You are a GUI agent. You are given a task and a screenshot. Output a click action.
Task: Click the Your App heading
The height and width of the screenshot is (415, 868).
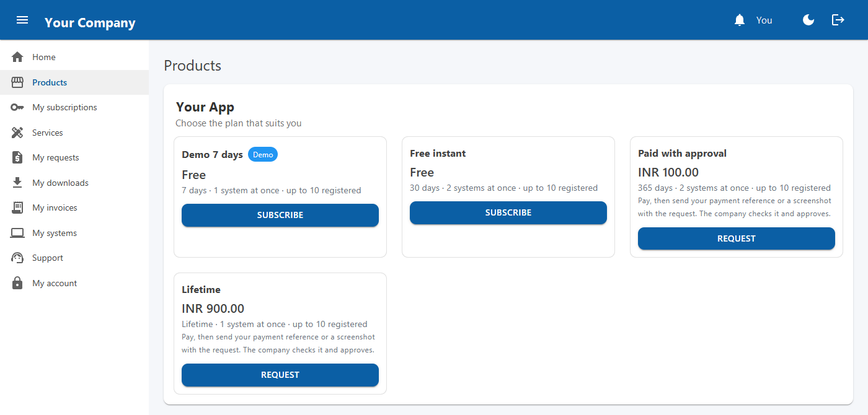click(205, 107)
